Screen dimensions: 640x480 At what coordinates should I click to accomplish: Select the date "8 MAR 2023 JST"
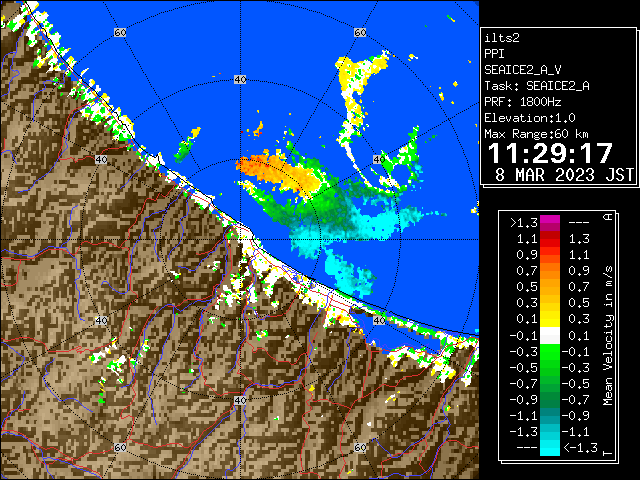[564, 175]
